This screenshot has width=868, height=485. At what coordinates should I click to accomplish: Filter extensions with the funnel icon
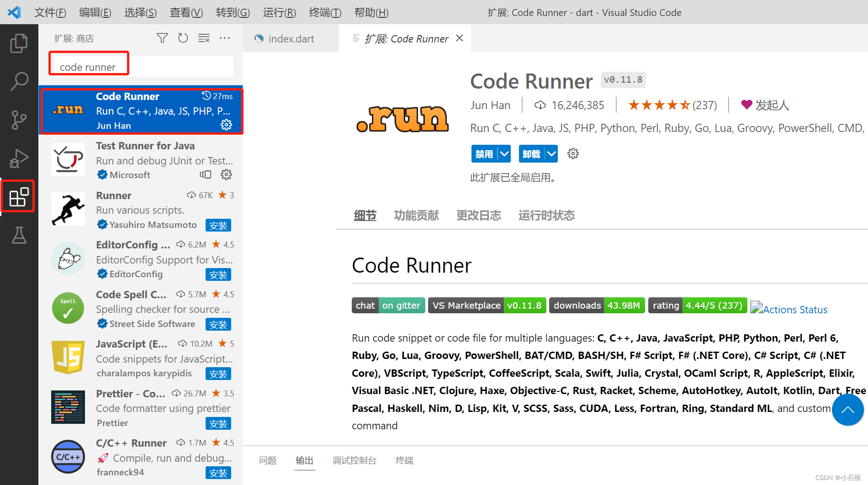click(162, 38)
